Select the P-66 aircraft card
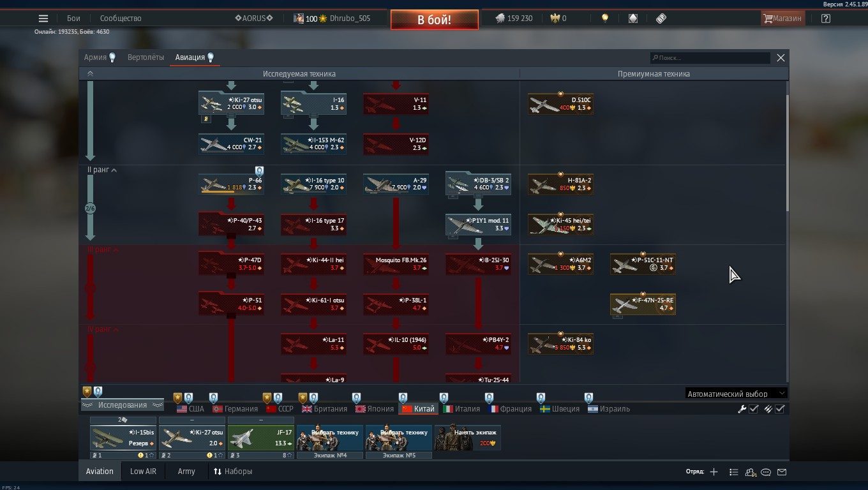 (231, 184)
